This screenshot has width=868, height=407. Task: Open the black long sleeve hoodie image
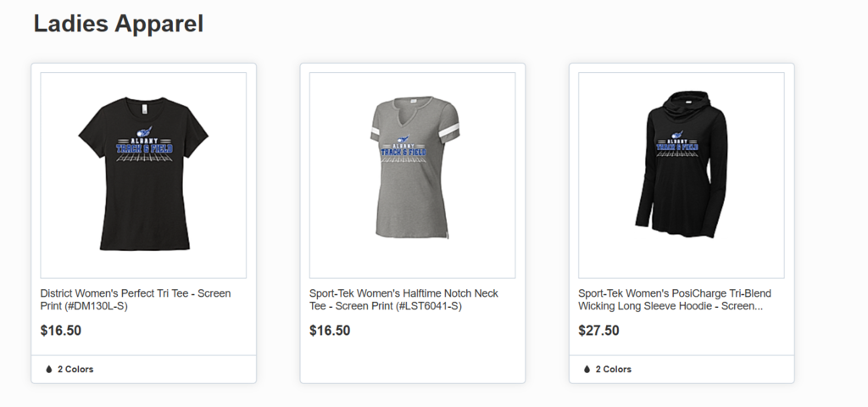pos(681,175)
